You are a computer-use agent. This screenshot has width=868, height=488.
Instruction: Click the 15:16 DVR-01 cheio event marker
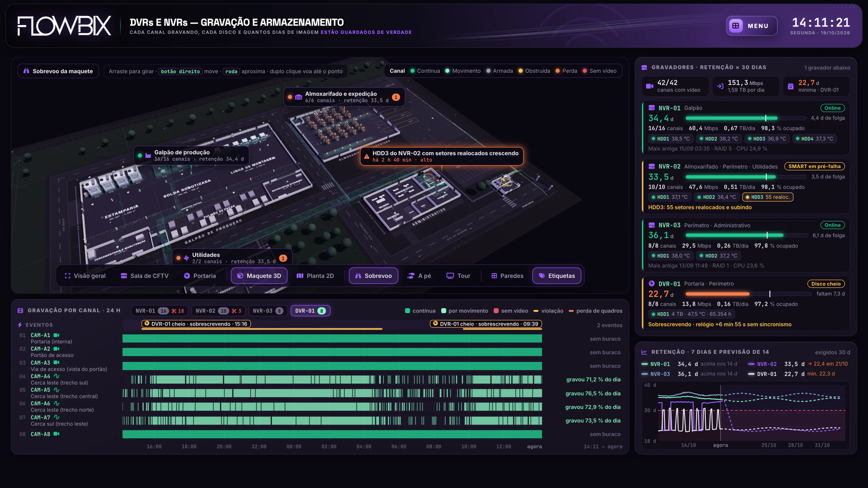coord(196,324)
